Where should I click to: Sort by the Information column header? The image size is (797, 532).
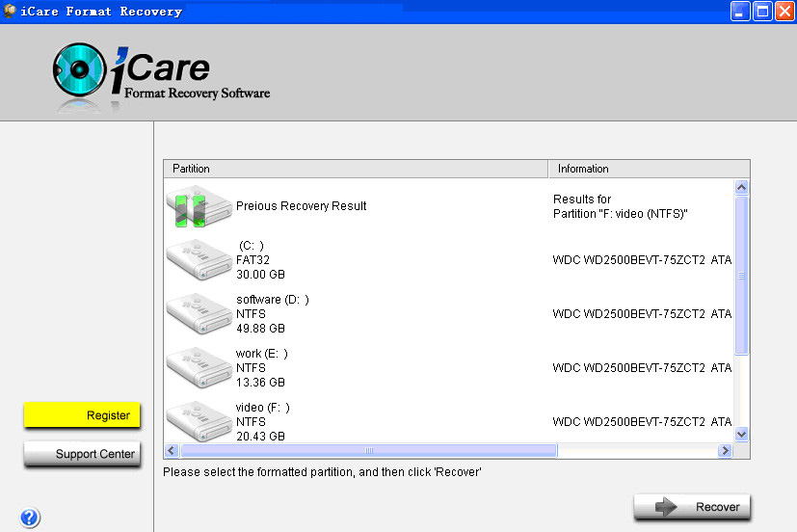pos(649,169)
